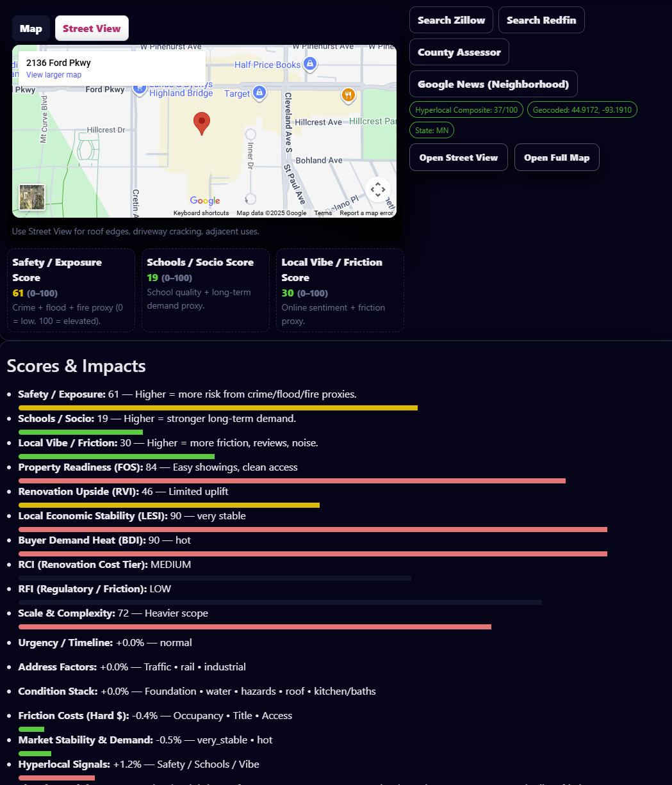Select the Target store pin on the map
Screen dimensions: 672x785
pos(258,91)
